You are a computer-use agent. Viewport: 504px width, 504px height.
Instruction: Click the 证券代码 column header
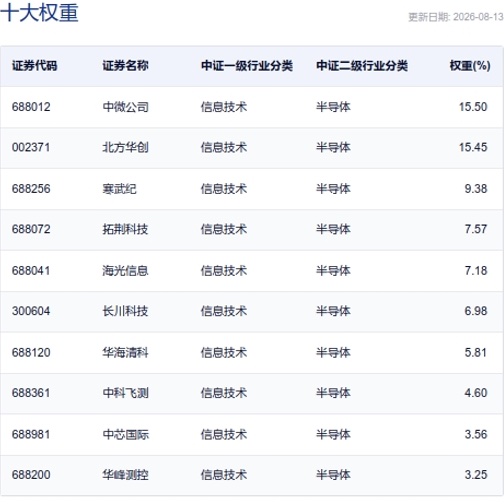click(x=34, y=66)
